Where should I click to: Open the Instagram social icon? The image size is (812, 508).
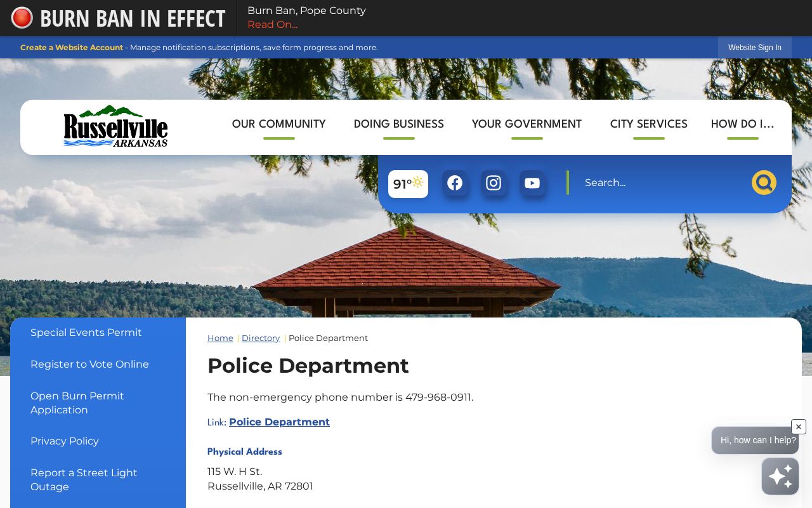coord(494,183)
